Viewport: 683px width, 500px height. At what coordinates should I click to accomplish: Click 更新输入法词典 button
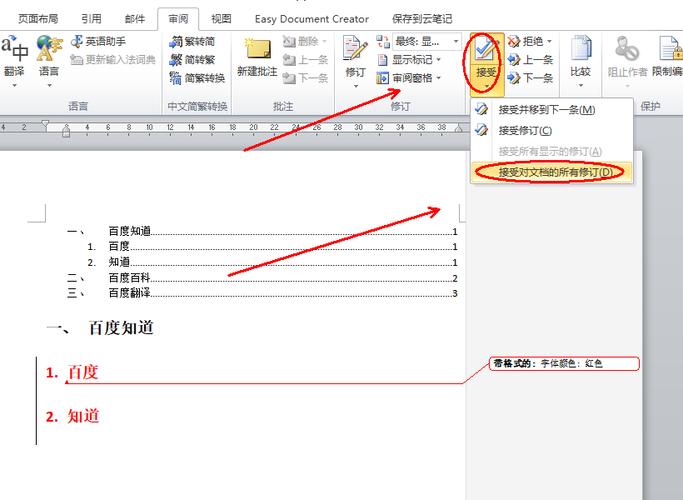(113, 60)
